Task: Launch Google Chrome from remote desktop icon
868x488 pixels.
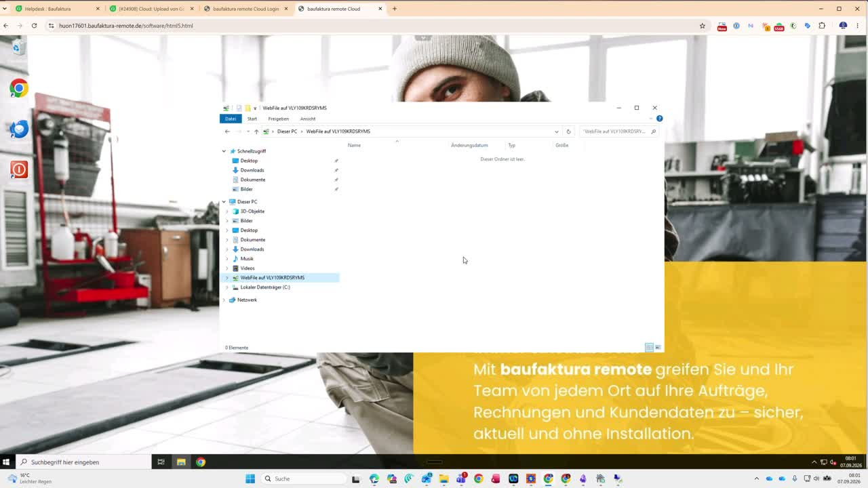Action: (18, 88)
